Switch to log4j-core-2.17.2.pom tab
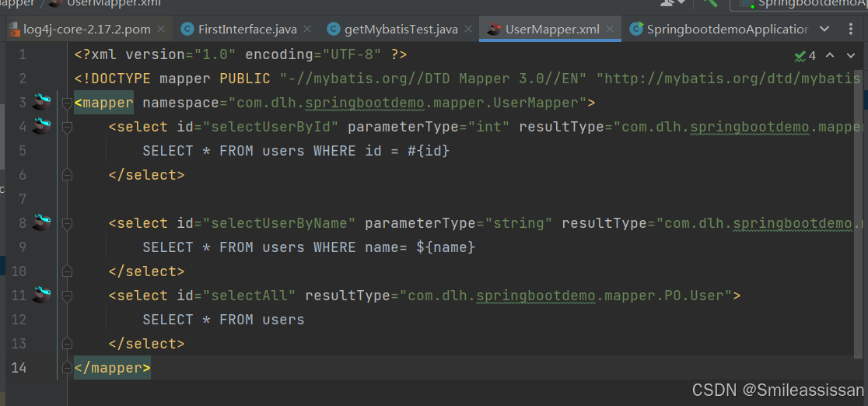The height and width of the screenshot is (406, 868). [x=87, y=29]
